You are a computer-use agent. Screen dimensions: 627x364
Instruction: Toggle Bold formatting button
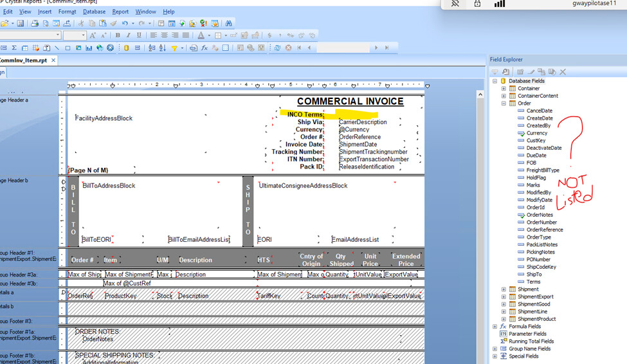(x=119, y=35)
